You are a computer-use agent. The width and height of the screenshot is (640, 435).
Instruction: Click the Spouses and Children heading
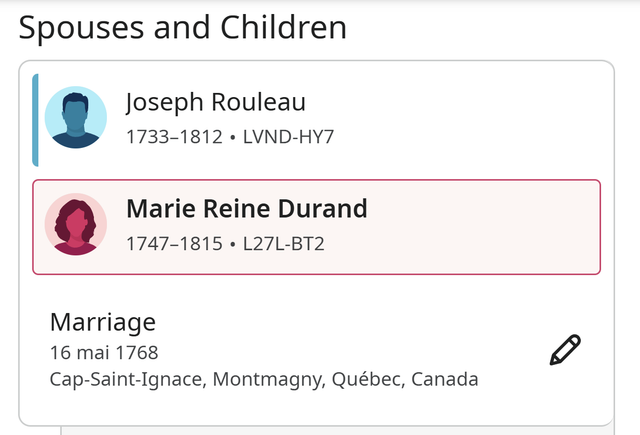182,27
